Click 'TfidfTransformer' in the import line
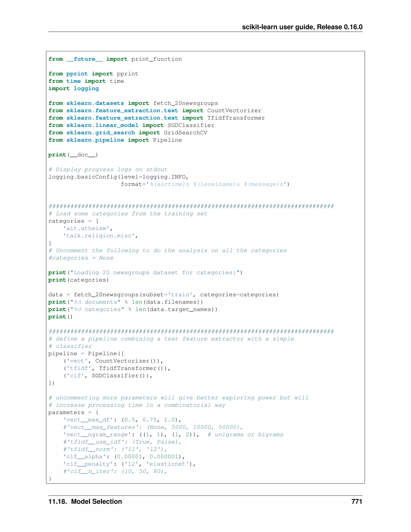The width and height of the screenshot is (411, 532). coord(236,118)
